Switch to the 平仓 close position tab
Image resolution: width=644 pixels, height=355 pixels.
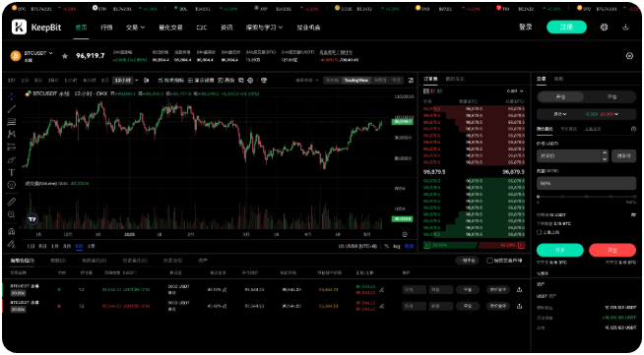click(612, 96)
